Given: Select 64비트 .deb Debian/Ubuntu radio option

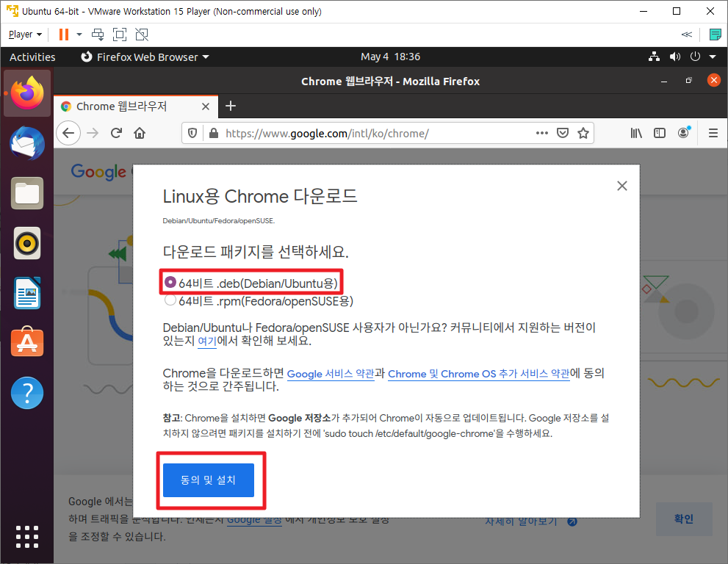Looking at the screenshot, I should (x=170, y=282).
